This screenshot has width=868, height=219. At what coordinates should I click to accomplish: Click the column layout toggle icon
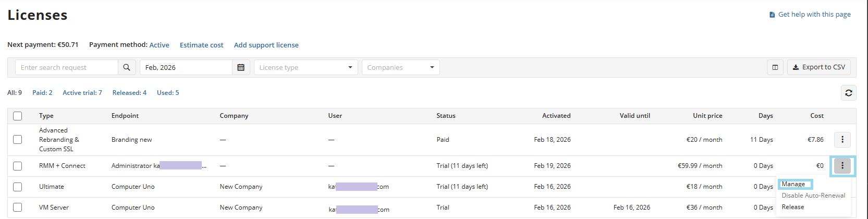(x=775, y=67)
